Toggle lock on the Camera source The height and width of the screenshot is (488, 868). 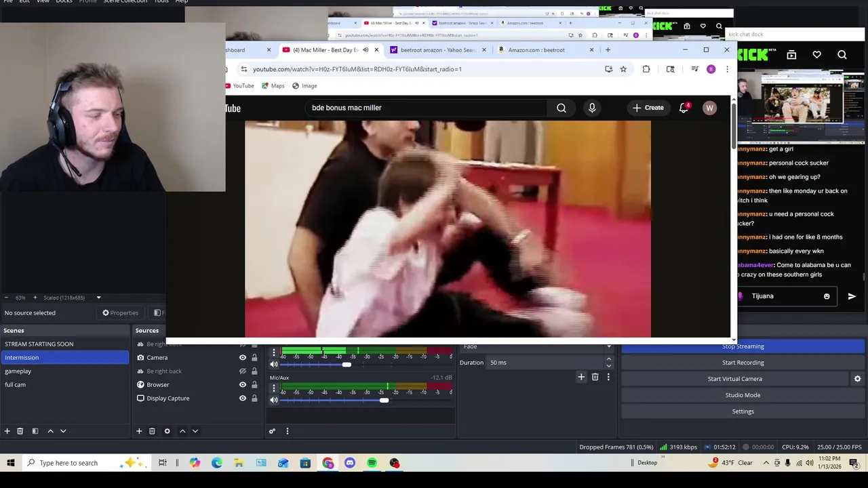coord(254,358)
